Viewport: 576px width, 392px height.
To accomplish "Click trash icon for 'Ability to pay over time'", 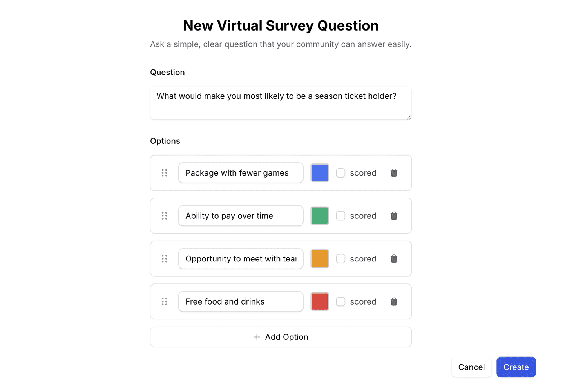I will tap(394, 216).
